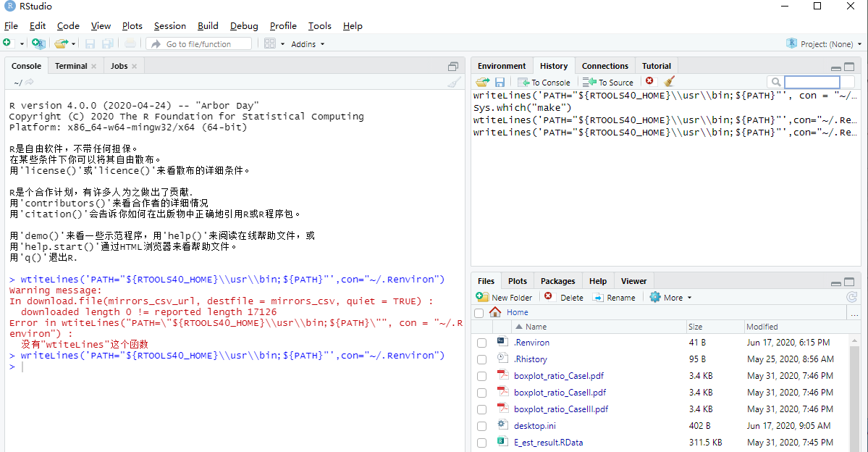The image size is (868, 452).
Task: Switch to the Connections tab
Action: click(605, 66)
